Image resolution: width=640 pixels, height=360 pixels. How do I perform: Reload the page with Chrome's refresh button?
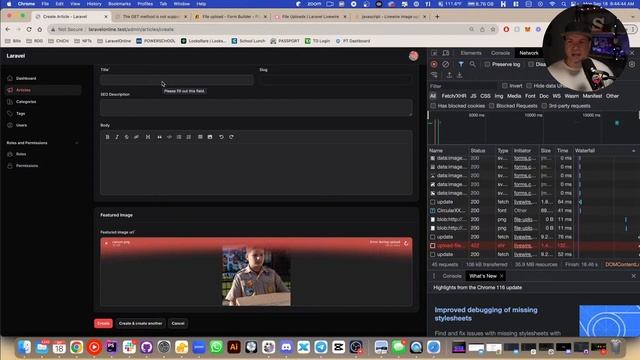29,29
